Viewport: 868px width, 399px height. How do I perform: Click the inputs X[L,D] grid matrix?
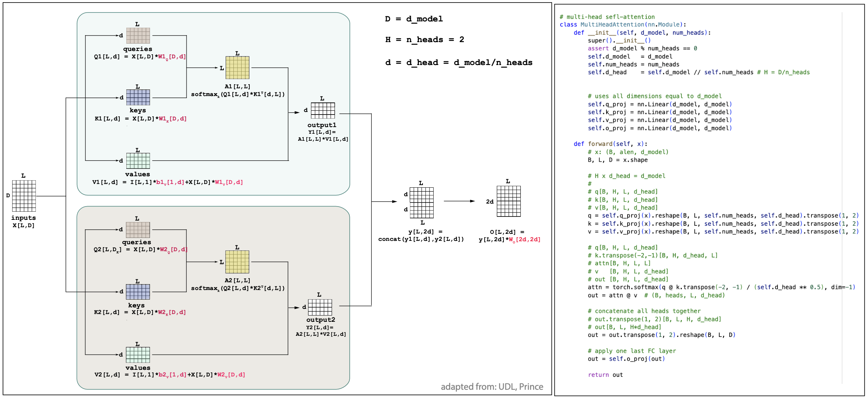24,195
